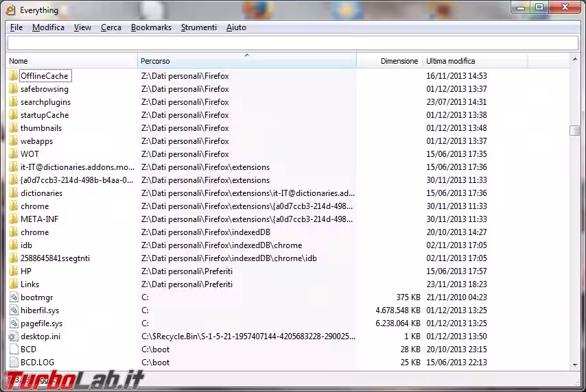The height and width of the screenshot is (392, 586).
Task: Click the C:\$Recycle.Bin path cell
Action: pyautogui.click(x=248, y=336)
